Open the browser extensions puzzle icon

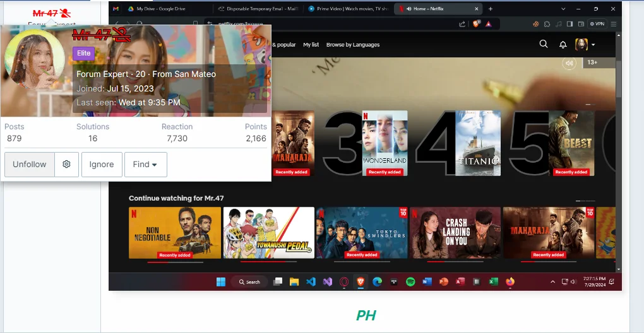(x=547, y=24)
